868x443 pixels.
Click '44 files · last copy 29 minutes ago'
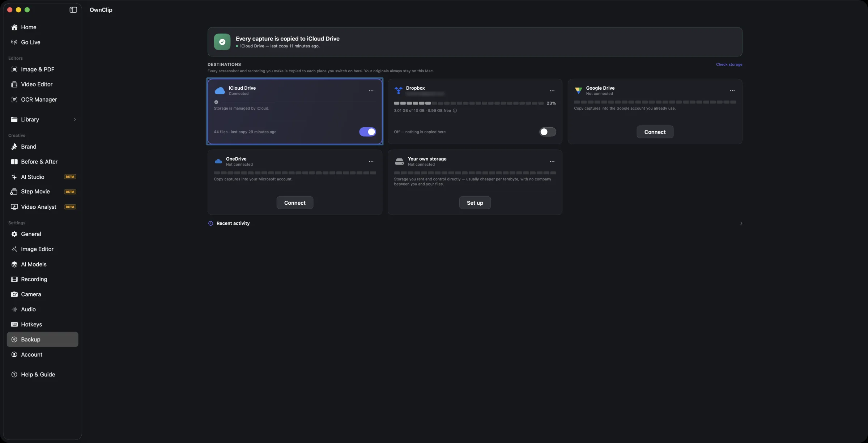[245, 132]
